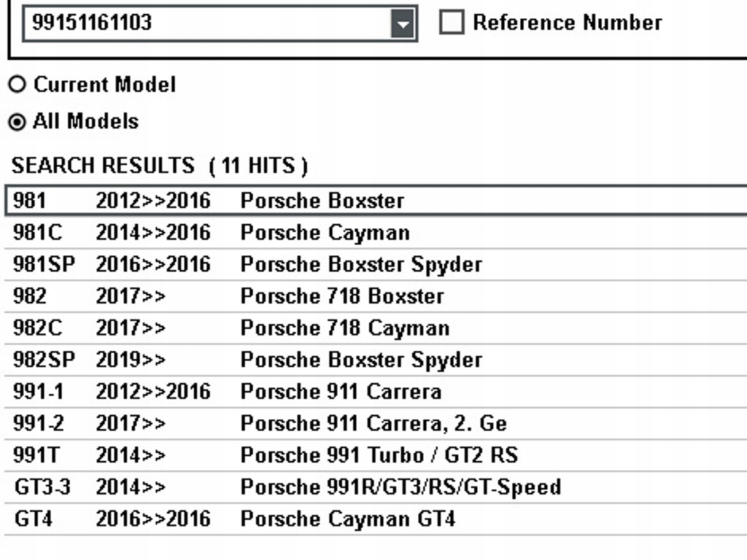Select the 991-1 Porsche 911 Carrera row
Screen dimensions: 747x560
340,392
